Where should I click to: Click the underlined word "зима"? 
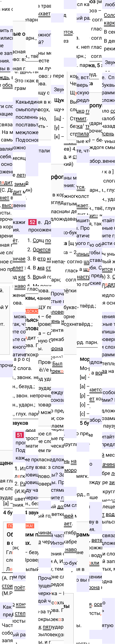[20, 184]
